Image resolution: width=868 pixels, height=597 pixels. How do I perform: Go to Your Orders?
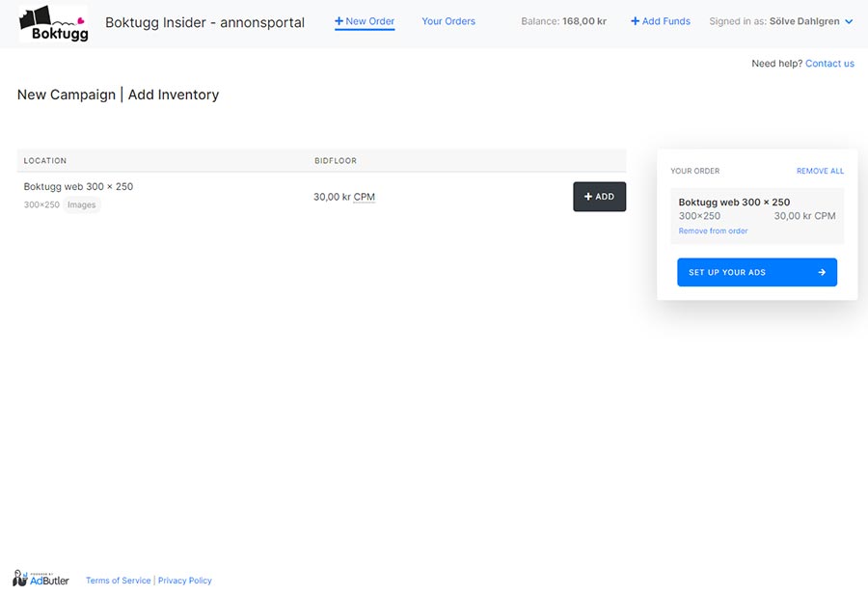[x=448, y=21]
